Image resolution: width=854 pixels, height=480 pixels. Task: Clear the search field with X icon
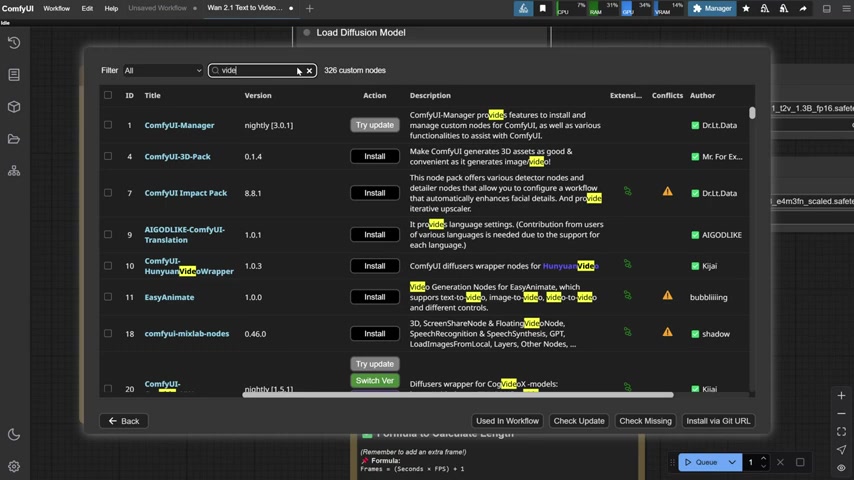point(309,71)
